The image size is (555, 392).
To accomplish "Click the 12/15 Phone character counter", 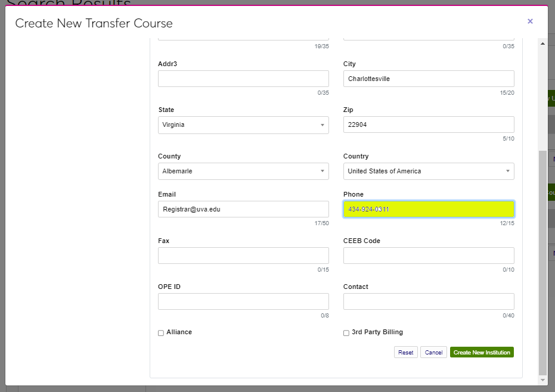I will [507, 223].
